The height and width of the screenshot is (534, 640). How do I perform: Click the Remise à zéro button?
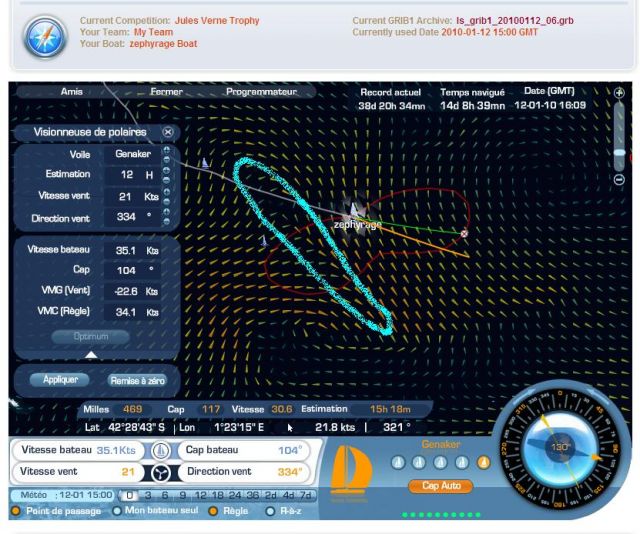pyautogui.click(x=138, y=380)
